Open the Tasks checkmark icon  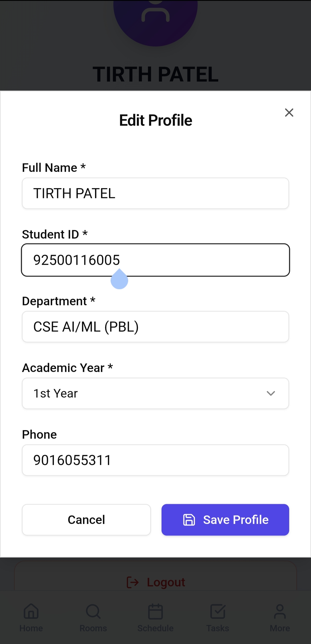218,611
